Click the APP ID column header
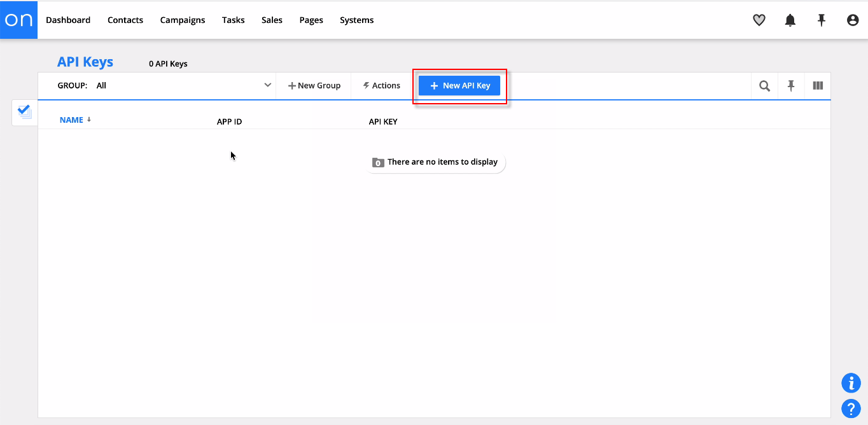Image resolution: width=868 pixels, height=425 pixels. tap(230, 122)
